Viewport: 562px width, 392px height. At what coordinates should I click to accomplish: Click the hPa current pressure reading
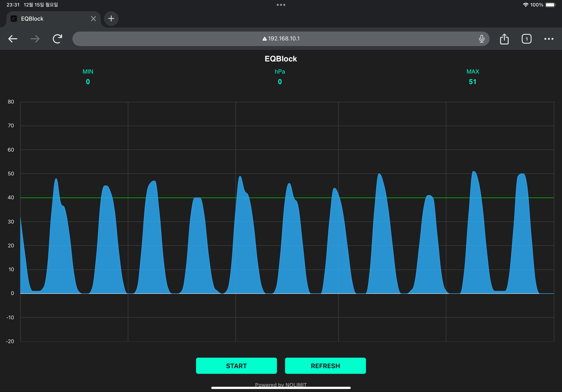[x=280, y=82]
